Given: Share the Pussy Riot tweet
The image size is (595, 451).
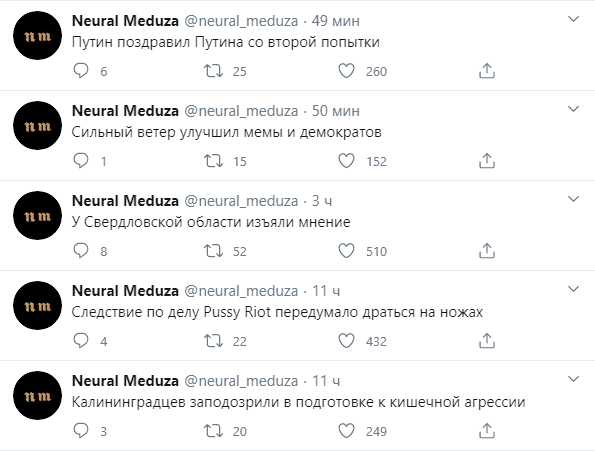Looking at the screenshot, I should point(487,341).
